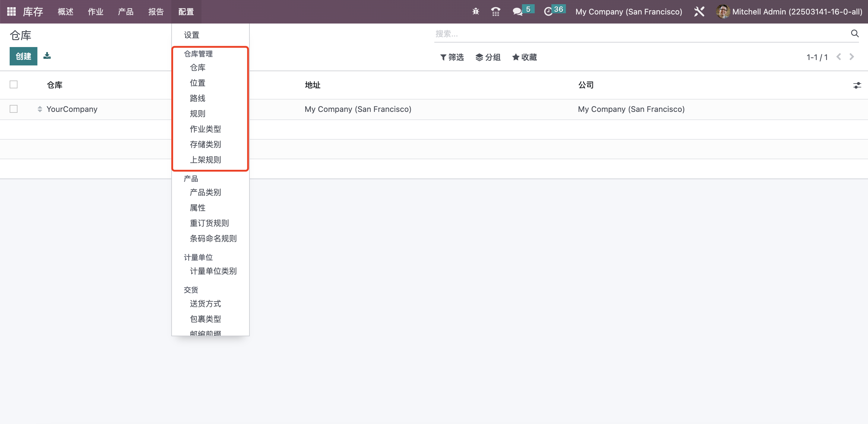Select 位置 in the configuration menu
868x424 pixels.
point(198,83)
